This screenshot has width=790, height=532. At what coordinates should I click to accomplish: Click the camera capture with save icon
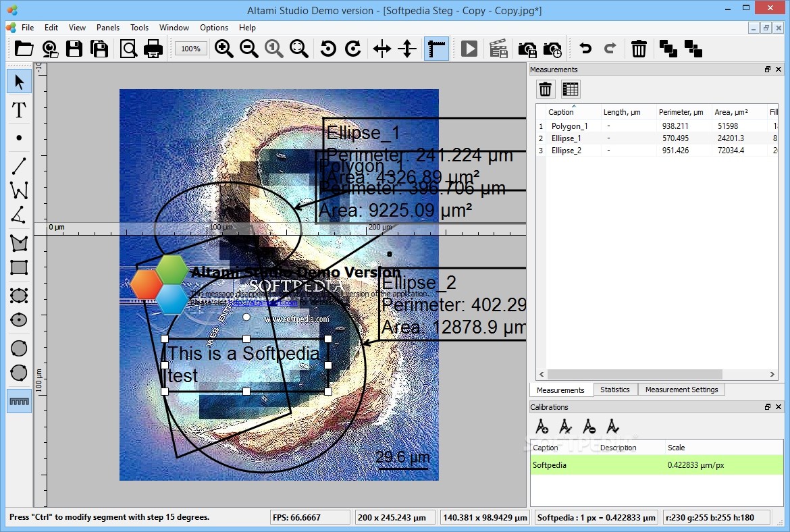click(x=527, y=49)
